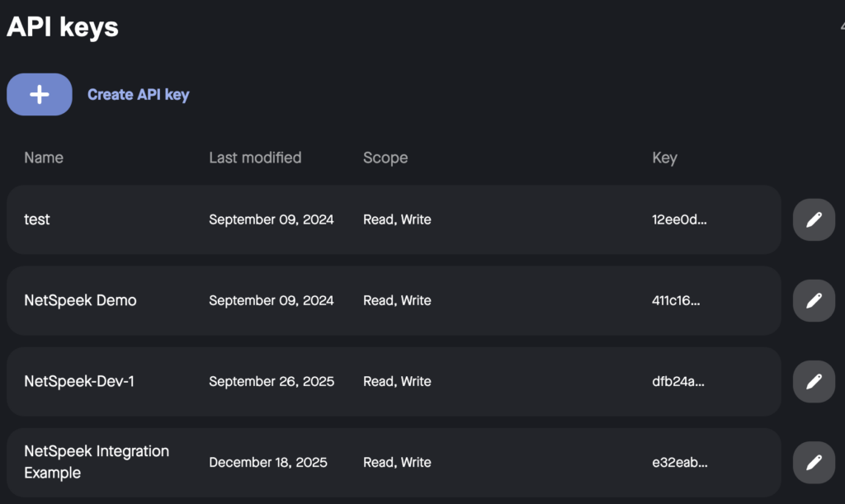This screenshot has width=845, height=504.
Task: Click the Key column header
Action: point(664,158)
